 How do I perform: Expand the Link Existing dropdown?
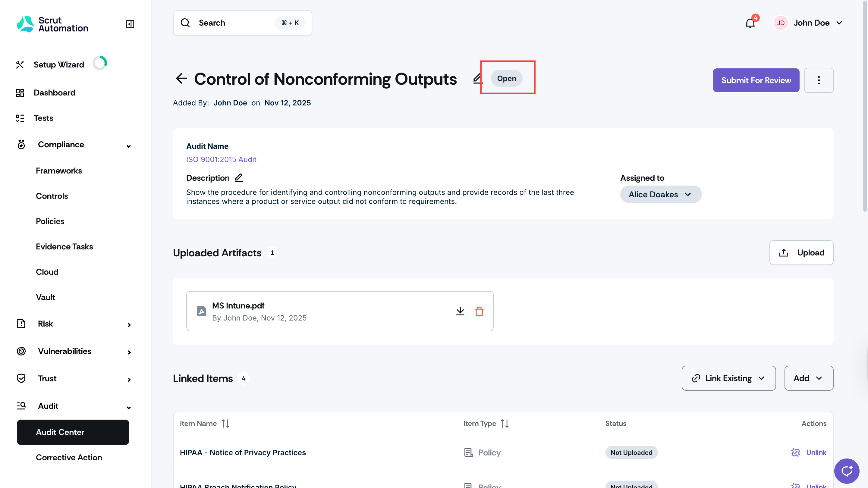click(728, 378)
